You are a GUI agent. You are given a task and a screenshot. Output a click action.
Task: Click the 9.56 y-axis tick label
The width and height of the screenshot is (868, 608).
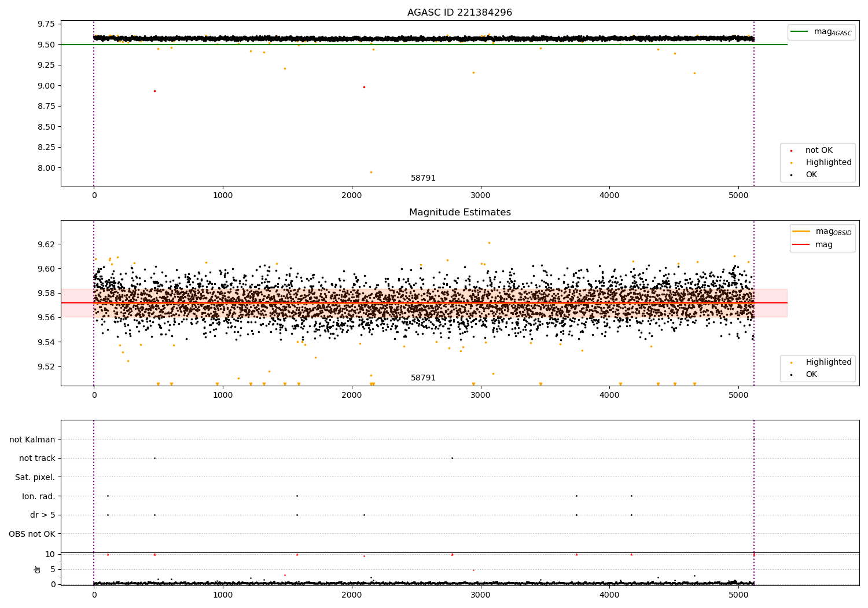point(46,317)
